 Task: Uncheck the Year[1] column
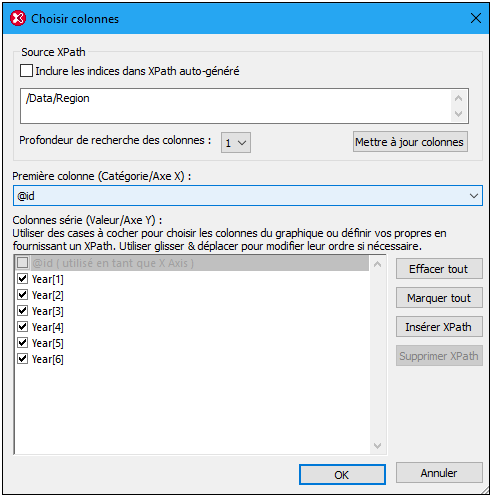(23, 279)
